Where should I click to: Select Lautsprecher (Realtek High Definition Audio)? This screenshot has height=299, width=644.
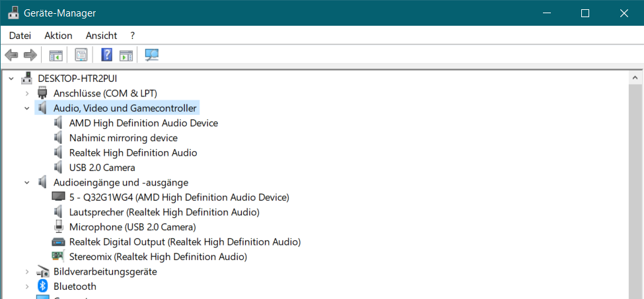pos(164,212)
